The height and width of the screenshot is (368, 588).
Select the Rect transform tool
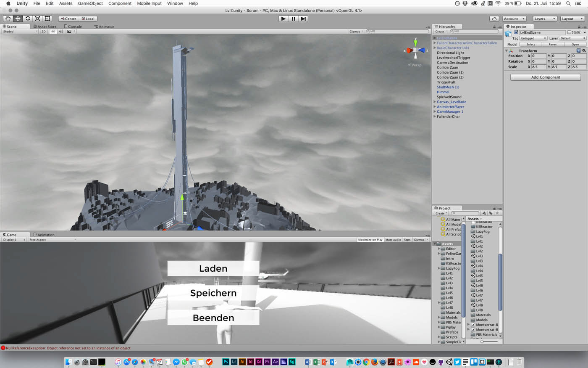(x=47, y=19)
